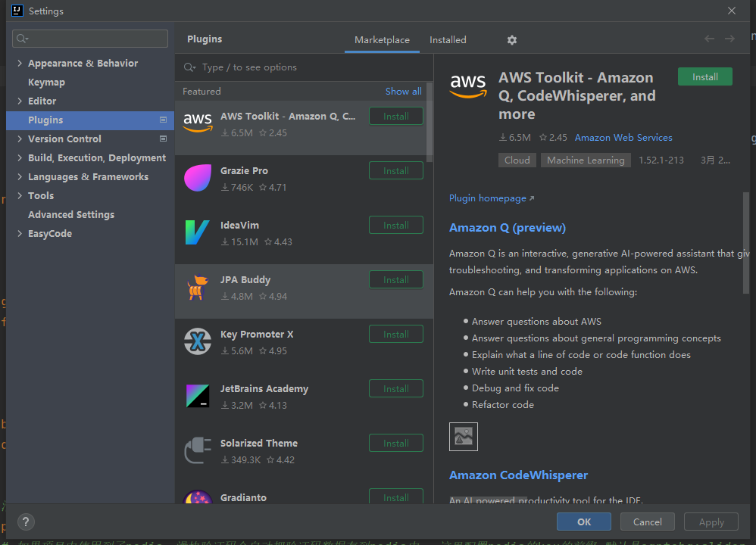Screen dimensions: 756x545
Task: Click the broken image placeholder under Amazon Q
Action: pos(464,437)
